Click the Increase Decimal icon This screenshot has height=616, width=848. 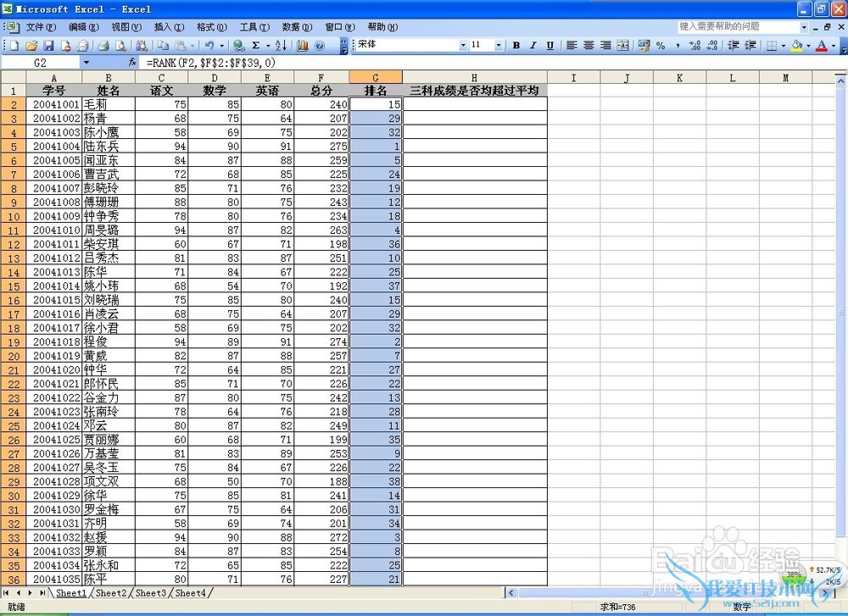pos(695,46)
